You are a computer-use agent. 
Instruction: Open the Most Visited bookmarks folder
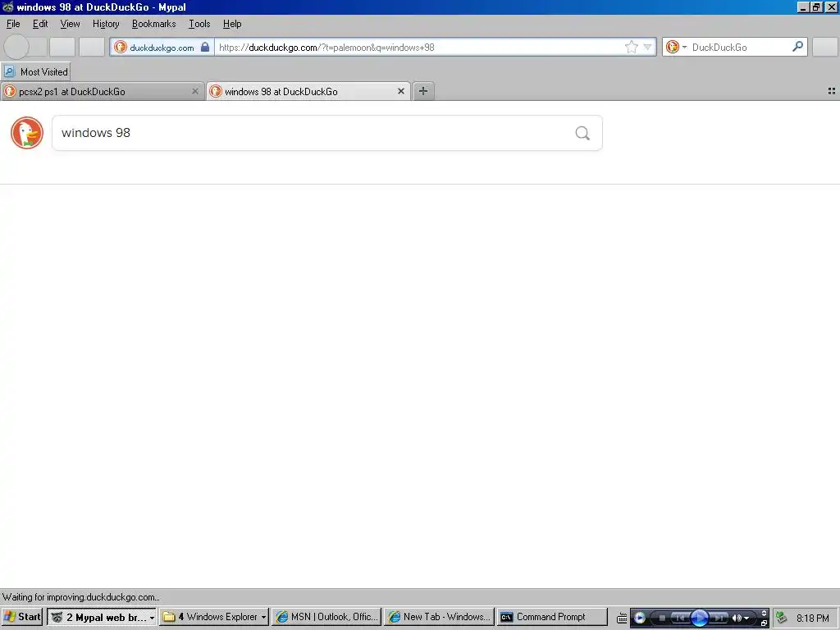click(x=36, y=72)
